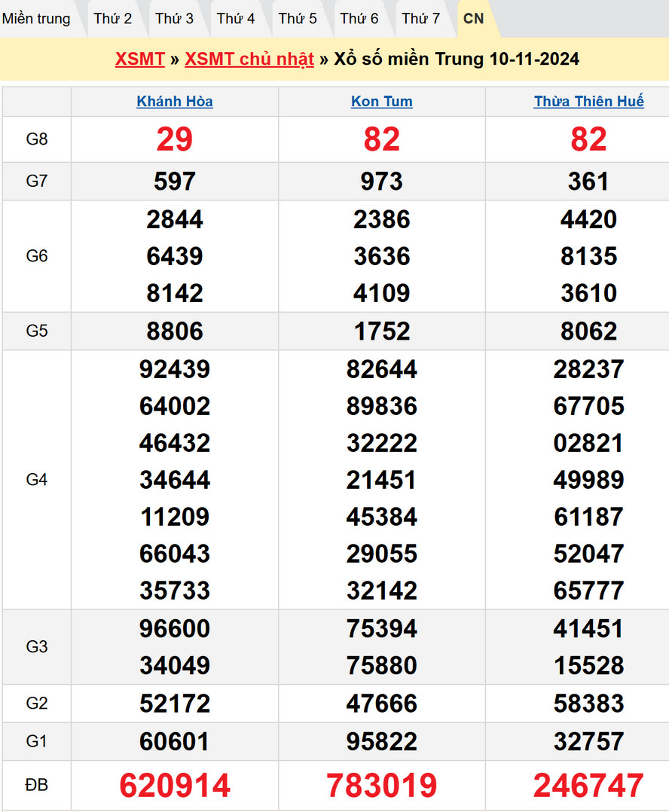Screen dimensions: 669x812
Task: Click Thừa Thiên Huế special prize 246747
Action: click(589, 786)
